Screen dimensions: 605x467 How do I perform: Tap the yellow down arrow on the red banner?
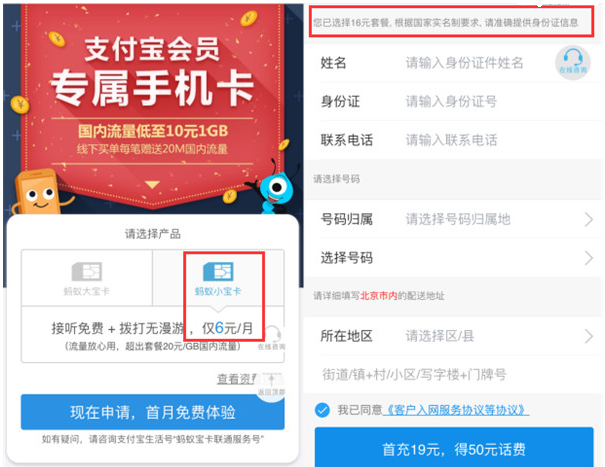(152, 184)
